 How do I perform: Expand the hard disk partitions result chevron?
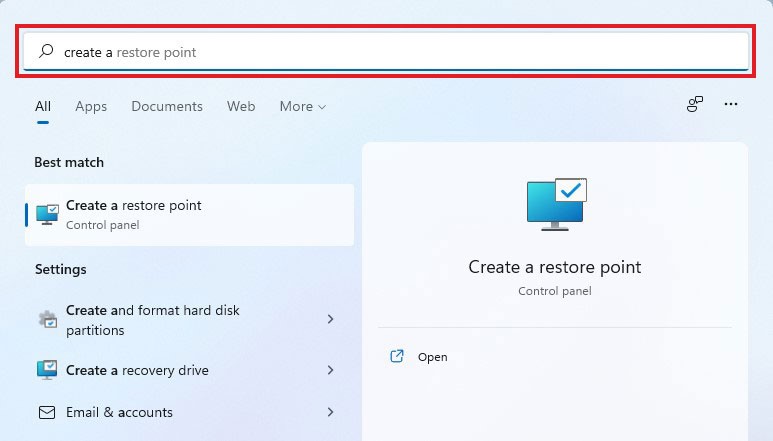click(x=331, y=319)
